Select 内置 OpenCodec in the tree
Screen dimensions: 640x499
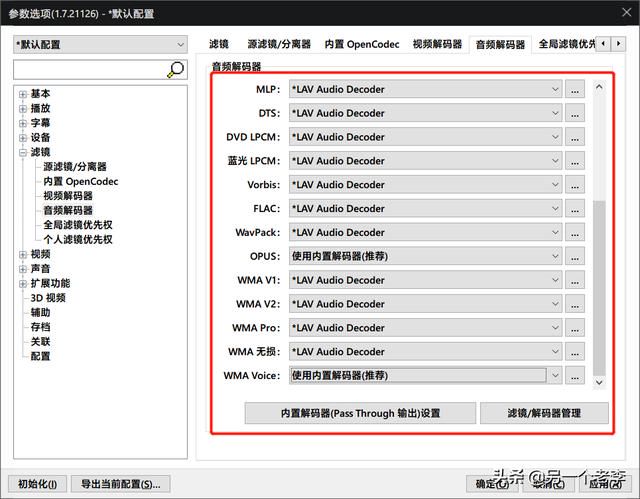[x=81, y=182]
